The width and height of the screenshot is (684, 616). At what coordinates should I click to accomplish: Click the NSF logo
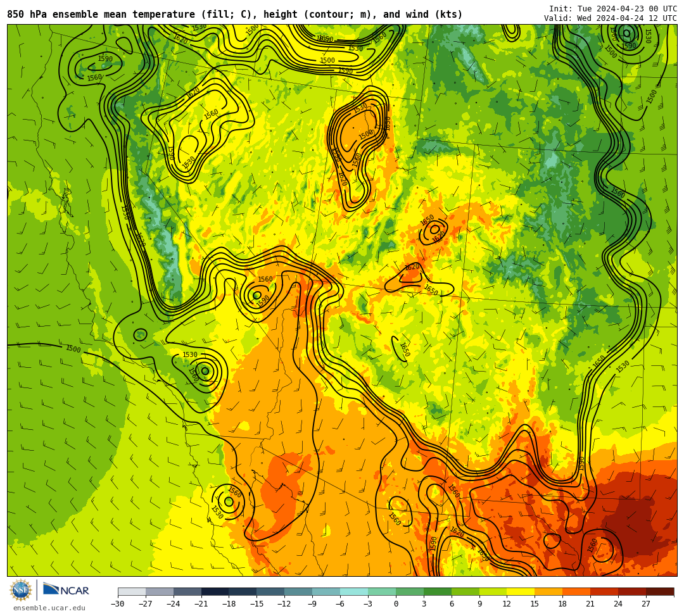21,591
